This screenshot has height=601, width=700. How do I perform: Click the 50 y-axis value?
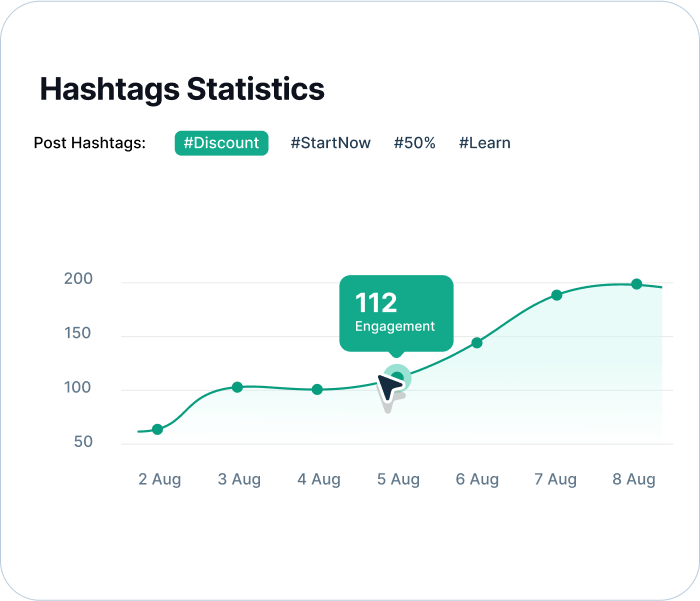(x=81, y=441)
